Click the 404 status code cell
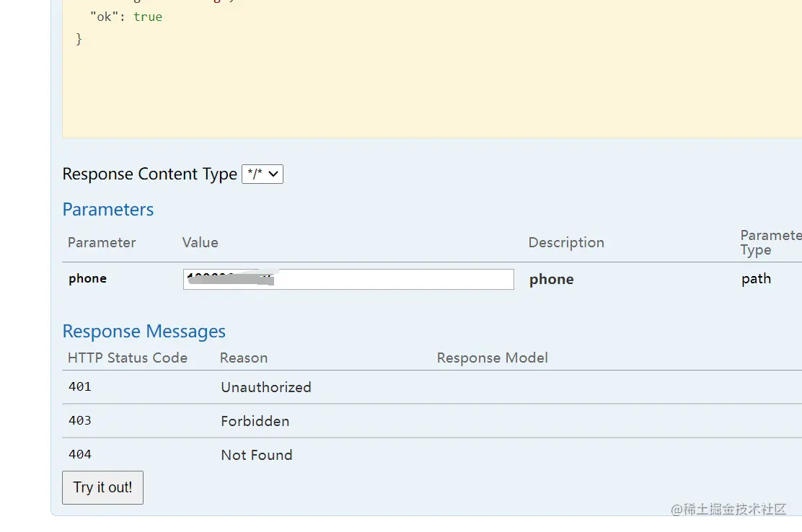The width and height of the screenshot is (802, 532). (80, 454)
